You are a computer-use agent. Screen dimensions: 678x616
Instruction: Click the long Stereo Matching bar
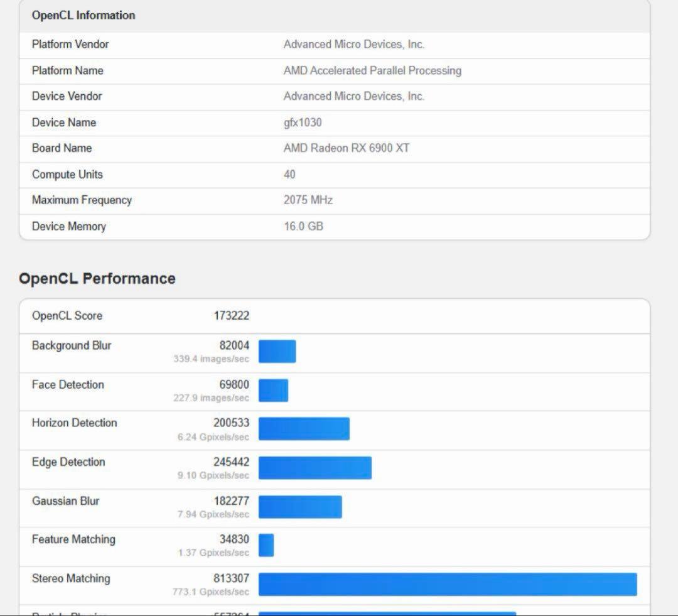coord(448,584)
